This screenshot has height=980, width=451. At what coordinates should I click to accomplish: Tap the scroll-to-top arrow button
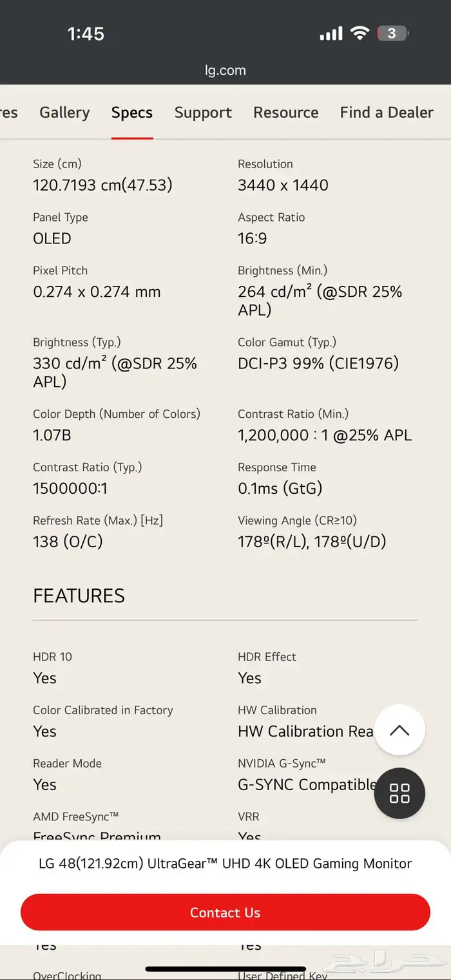[x=399, y=730]
